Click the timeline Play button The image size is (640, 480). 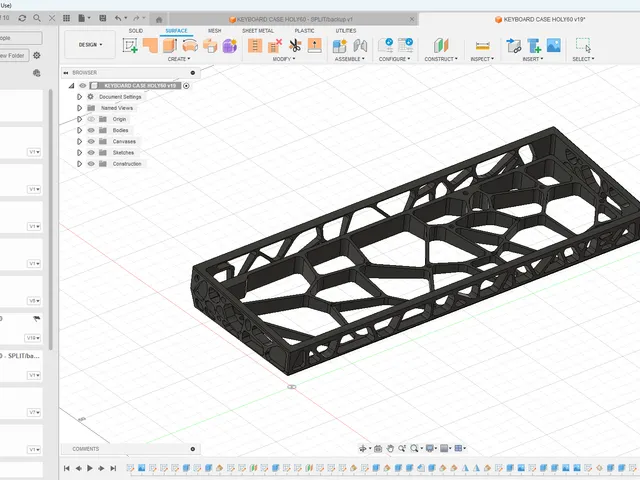[x=90, y=468]
